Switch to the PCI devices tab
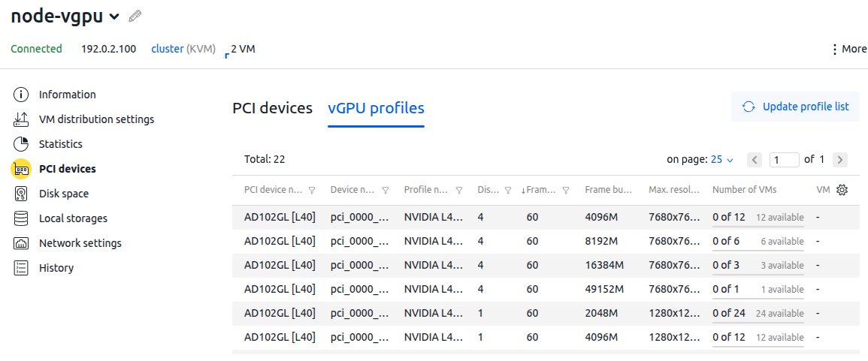This screenshot has height=361, width=868. (x=272, y=108)
